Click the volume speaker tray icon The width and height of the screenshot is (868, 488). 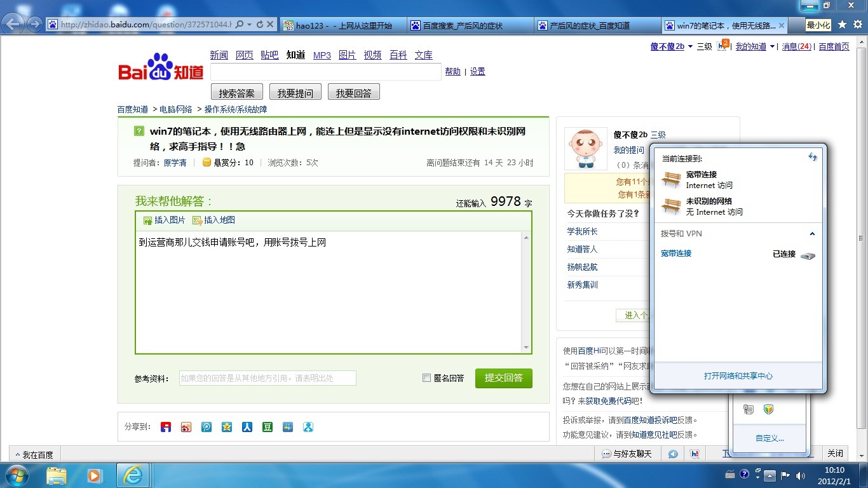800,475
